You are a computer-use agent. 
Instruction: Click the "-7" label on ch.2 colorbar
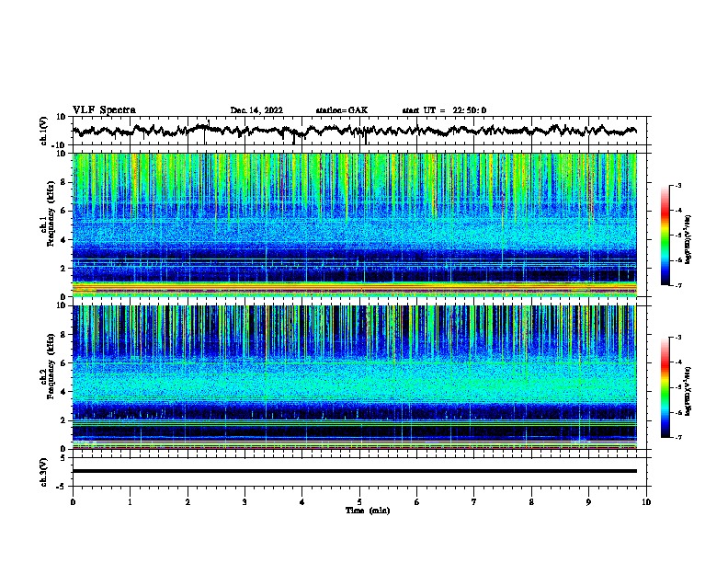678,437
